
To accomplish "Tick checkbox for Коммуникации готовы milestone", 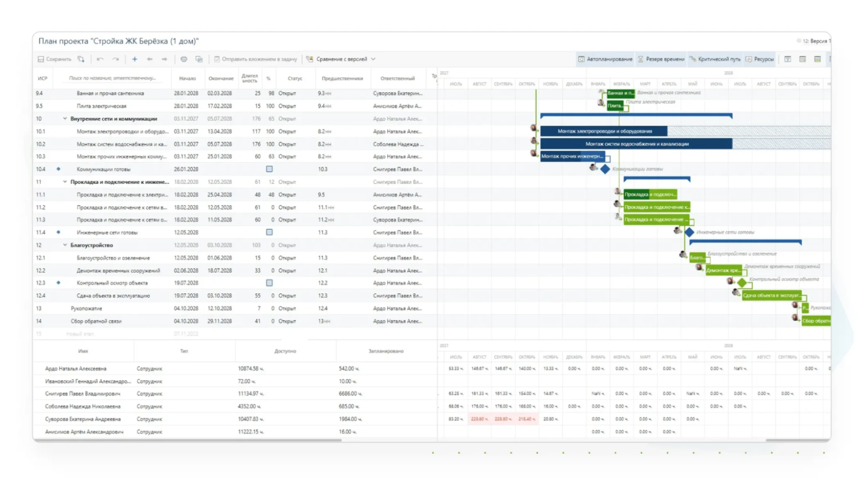I will point(269,169).
